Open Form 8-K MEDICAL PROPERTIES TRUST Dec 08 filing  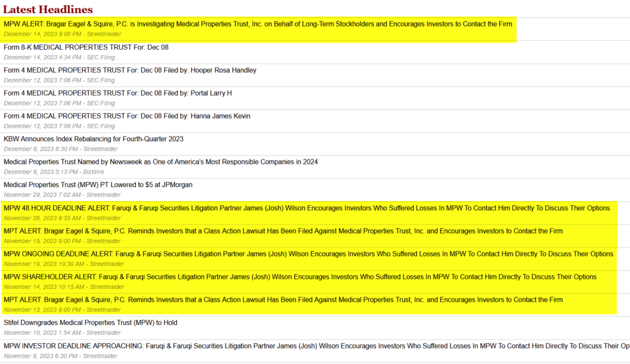(86, 47)
